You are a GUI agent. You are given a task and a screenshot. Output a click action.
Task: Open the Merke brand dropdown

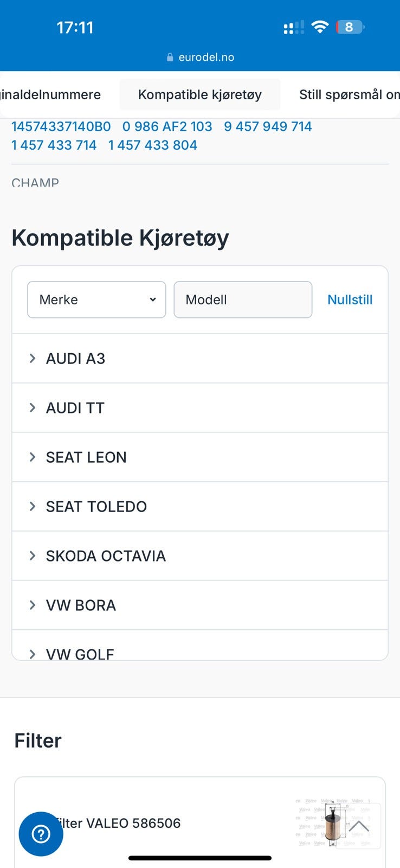[x=96, y=299]
